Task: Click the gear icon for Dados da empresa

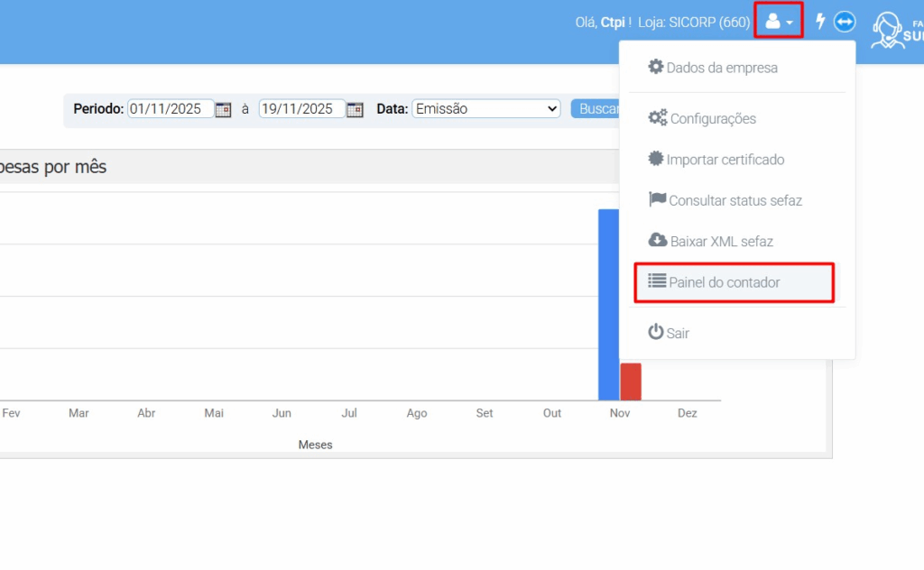Action: coord(656,67)
